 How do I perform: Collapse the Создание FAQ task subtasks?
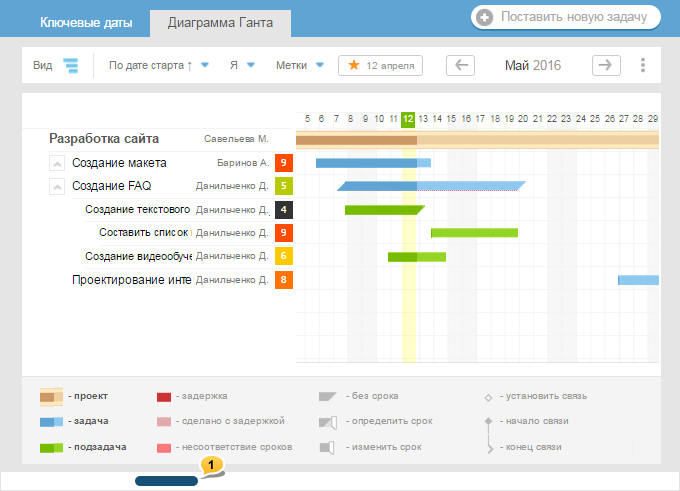[x=57, y=186]
